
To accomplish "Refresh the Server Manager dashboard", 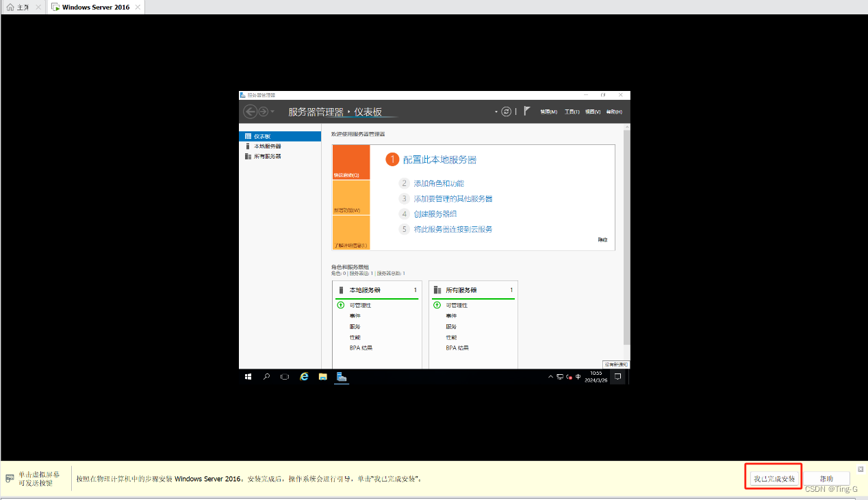I will tap(506, 111).
